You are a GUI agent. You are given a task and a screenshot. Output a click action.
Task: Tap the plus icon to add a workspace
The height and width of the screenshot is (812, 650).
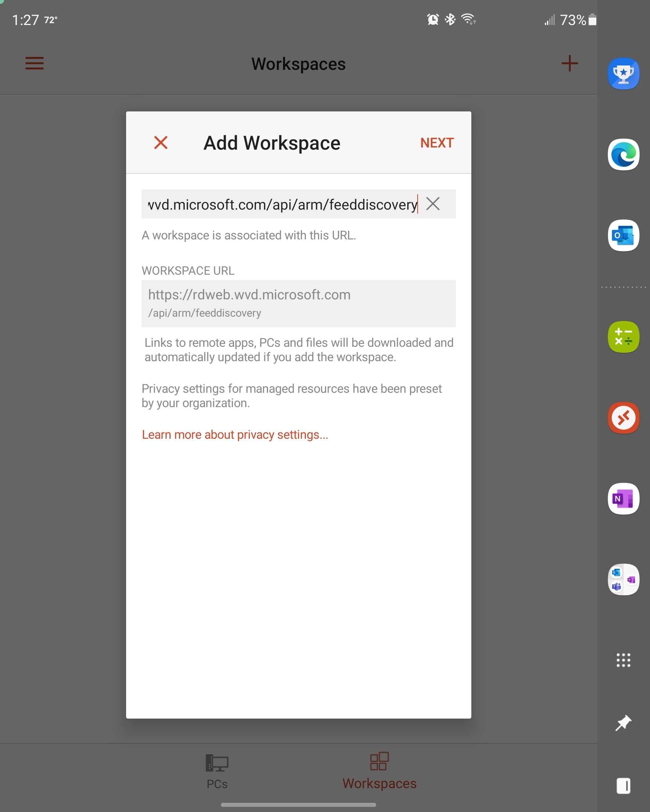click(x=569, y=63)
